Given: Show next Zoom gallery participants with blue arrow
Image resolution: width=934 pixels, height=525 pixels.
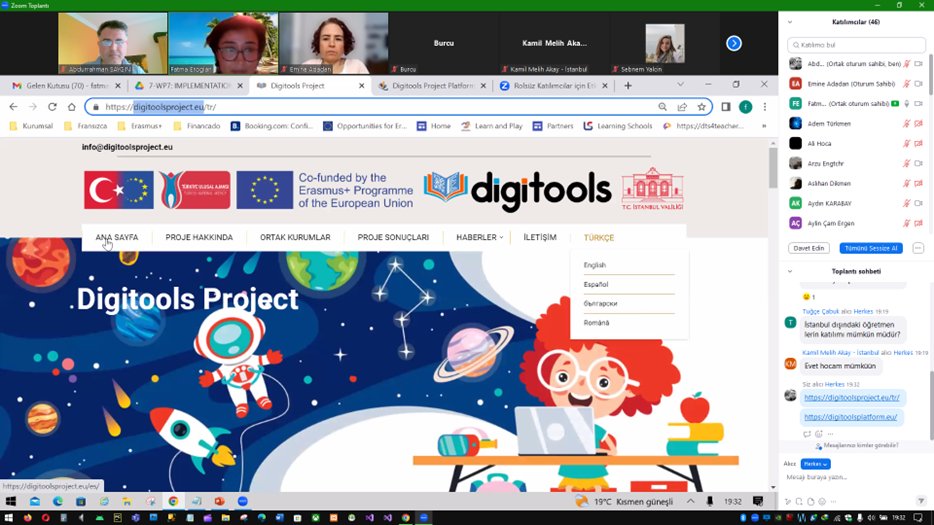Looking at the screenshot, I should (x=734, y=44).
